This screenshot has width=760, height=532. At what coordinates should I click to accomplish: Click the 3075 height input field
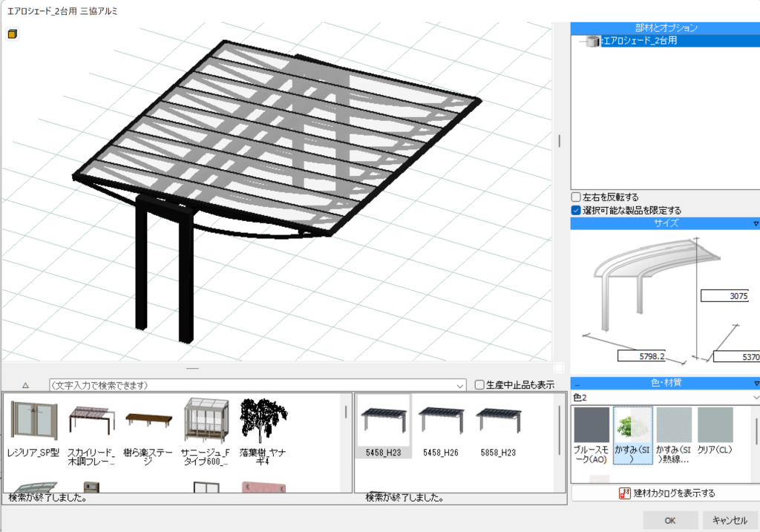click(x=724, y=295)
